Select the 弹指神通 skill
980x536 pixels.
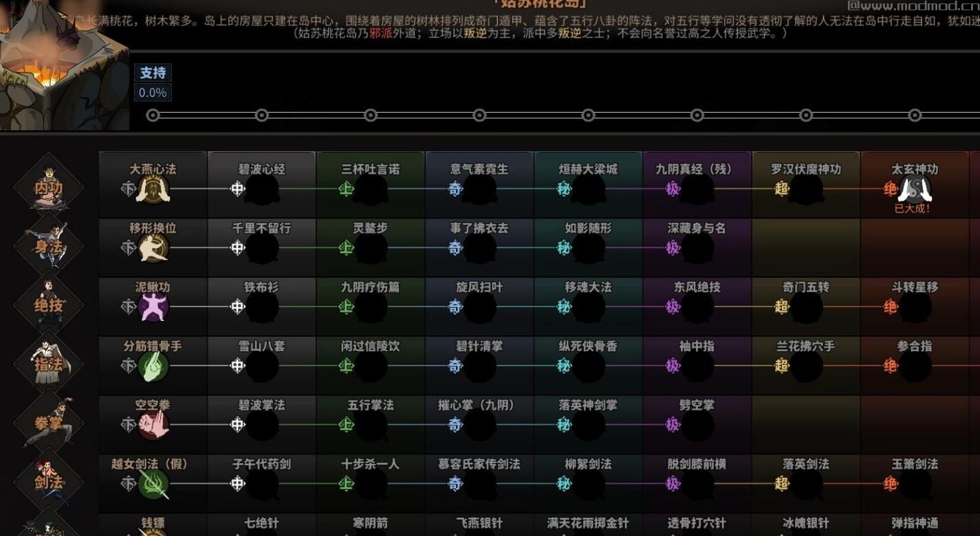coord(915,525)
